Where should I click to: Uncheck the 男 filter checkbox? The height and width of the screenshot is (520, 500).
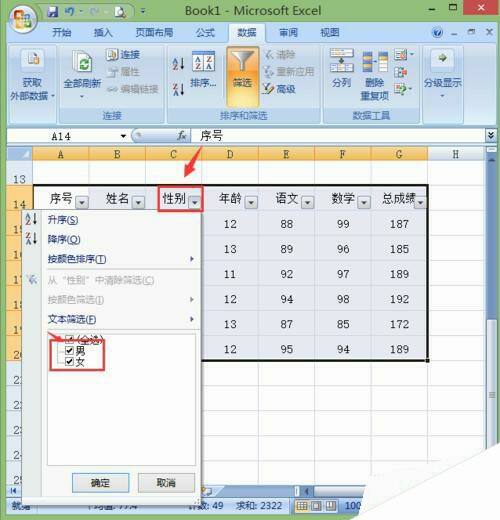69,350
